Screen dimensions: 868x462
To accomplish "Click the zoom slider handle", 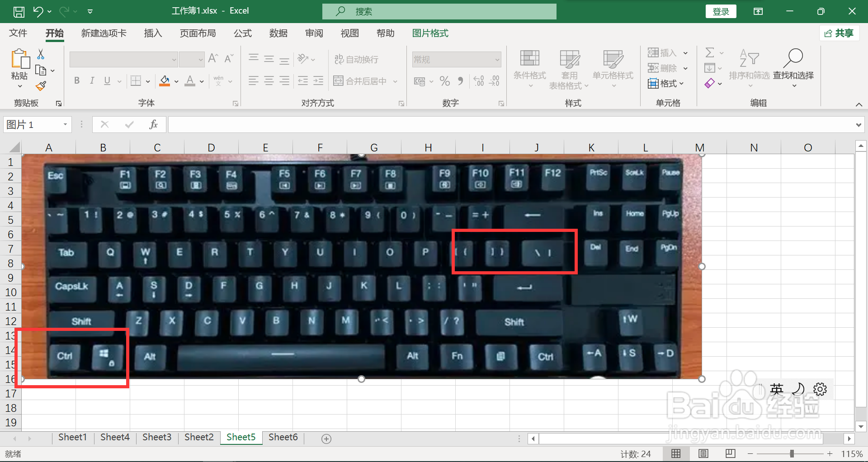I will (792, 453).
